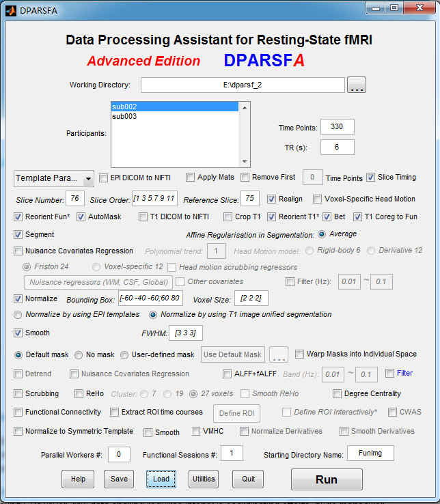Select participant sub002
440x504 pixels.
[175, 107]
